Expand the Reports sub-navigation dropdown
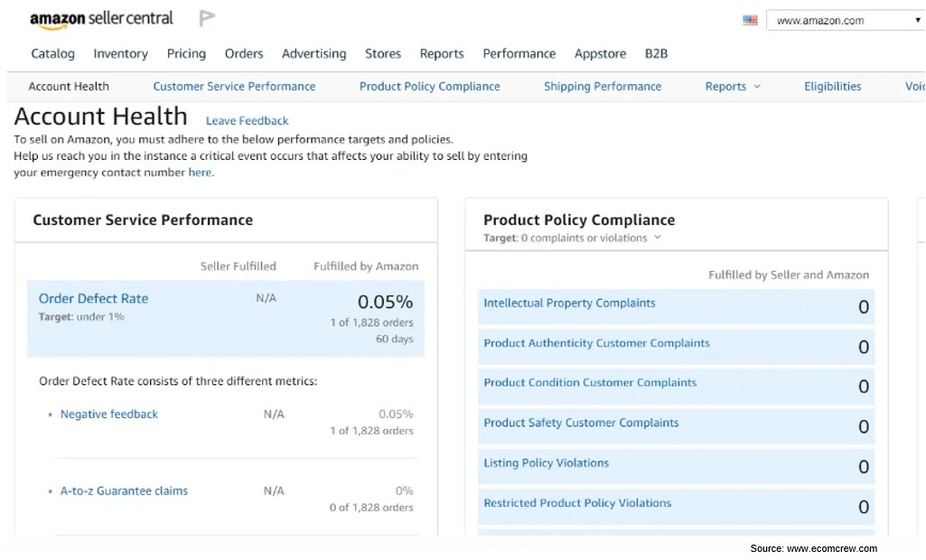This screenshot has width=926, height=560. click(733, 86)
